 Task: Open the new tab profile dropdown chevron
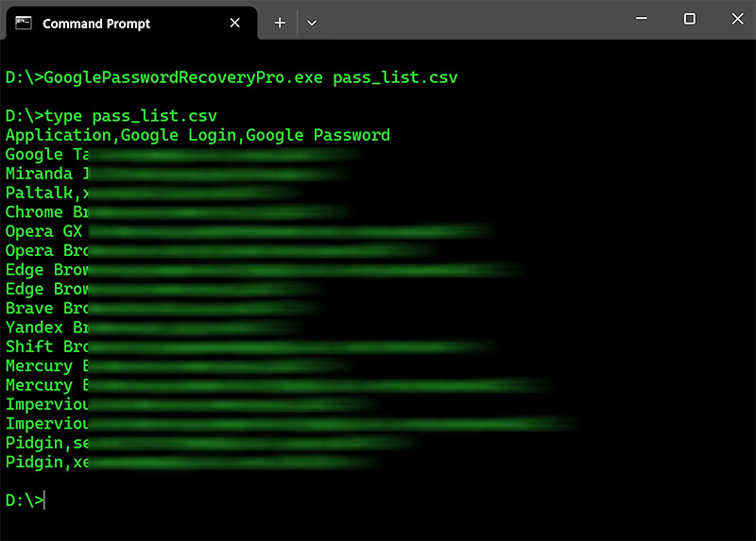(312, 23)
